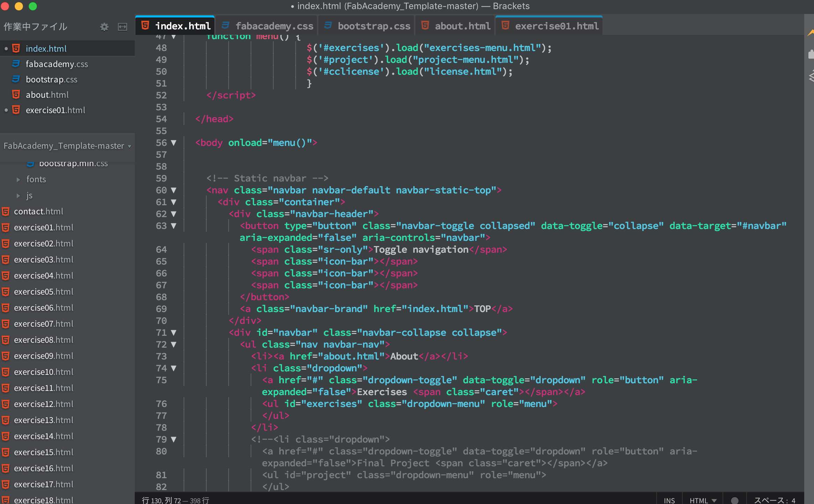Click the 作業中ファイル panel header
Viewport: 814px width, 504px height.
pos(35,27)
